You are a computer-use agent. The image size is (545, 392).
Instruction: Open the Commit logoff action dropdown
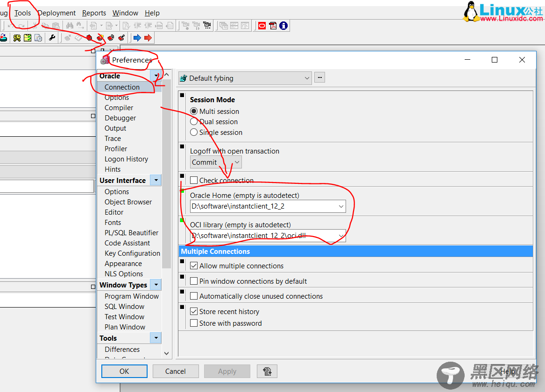(216, 162)
